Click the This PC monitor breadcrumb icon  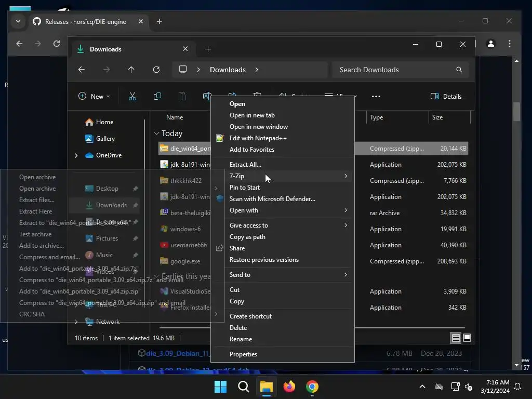(183, 70)
